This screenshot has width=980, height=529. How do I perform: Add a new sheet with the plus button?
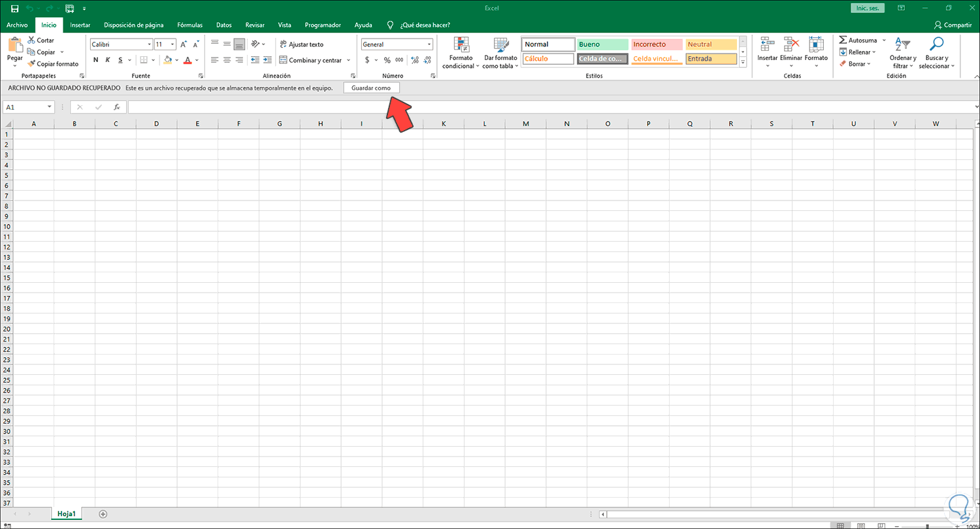pyautogui.click(x=103, y=514)
